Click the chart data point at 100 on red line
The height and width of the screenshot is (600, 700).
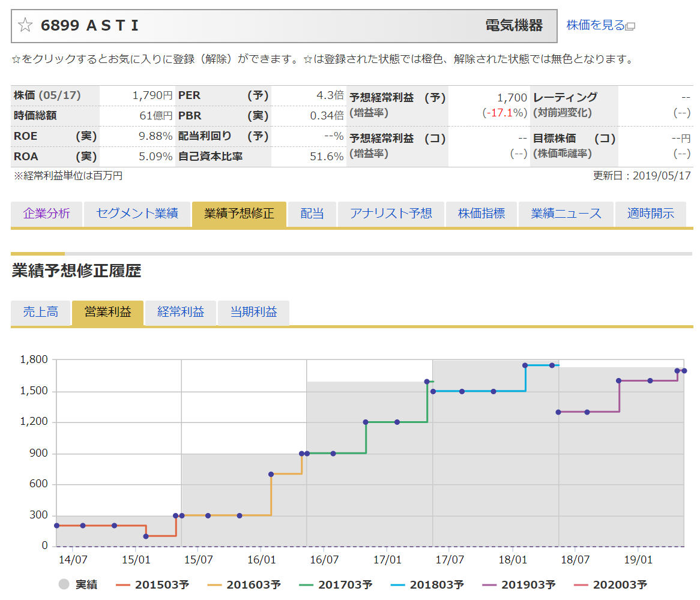pos(146,536)
